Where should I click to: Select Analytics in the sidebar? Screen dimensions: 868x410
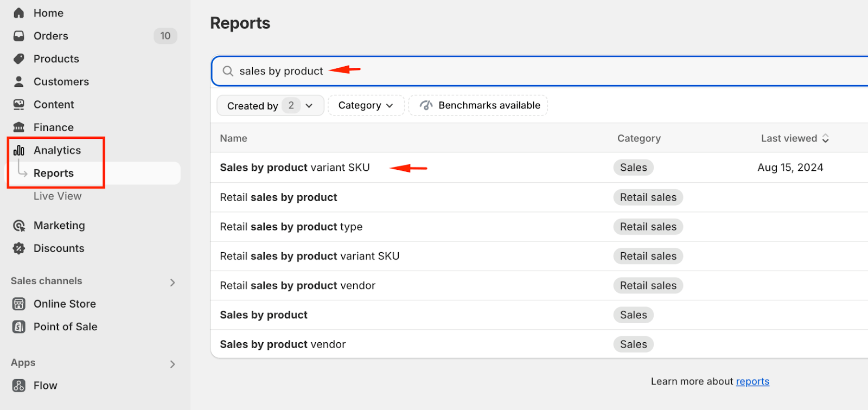[57, 150]
